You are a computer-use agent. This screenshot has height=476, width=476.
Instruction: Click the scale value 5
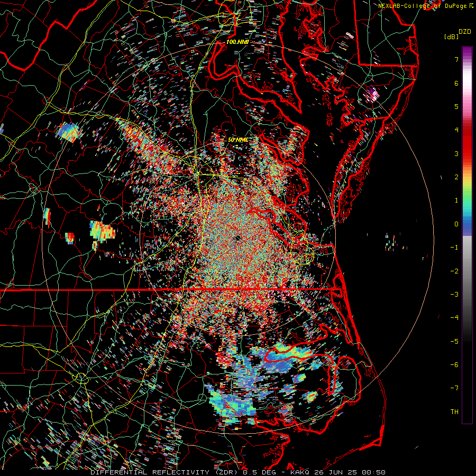coord(456,106)
